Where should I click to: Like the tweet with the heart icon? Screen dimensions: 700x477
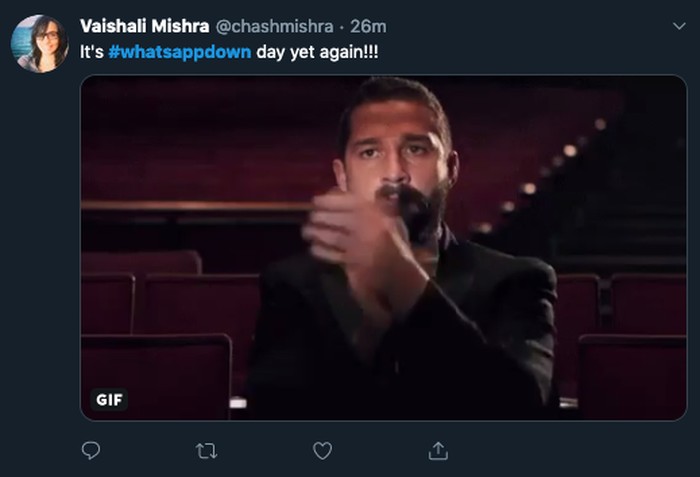(x=322, y=451)
